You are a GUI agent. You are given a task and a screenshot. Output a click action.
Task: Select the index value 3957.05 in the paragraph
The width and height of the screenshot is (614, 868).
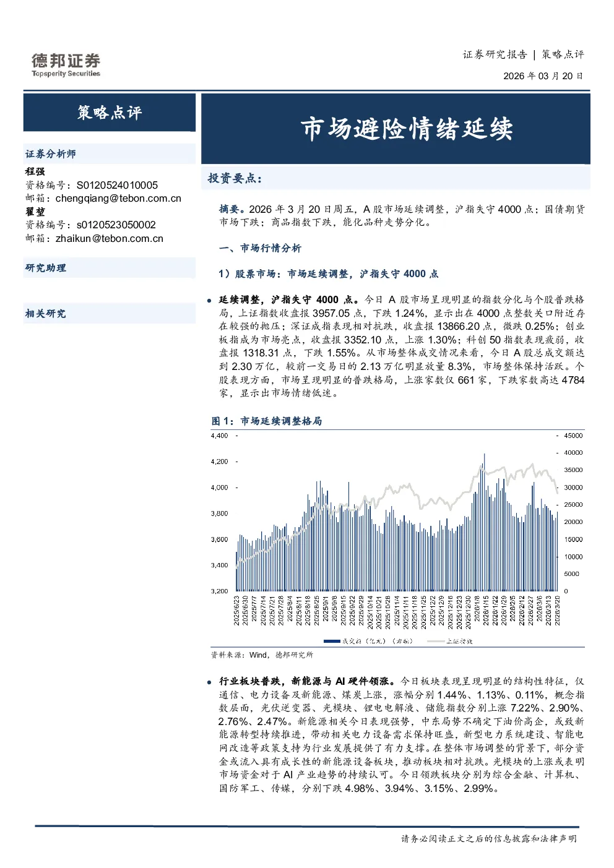point(331,313)
